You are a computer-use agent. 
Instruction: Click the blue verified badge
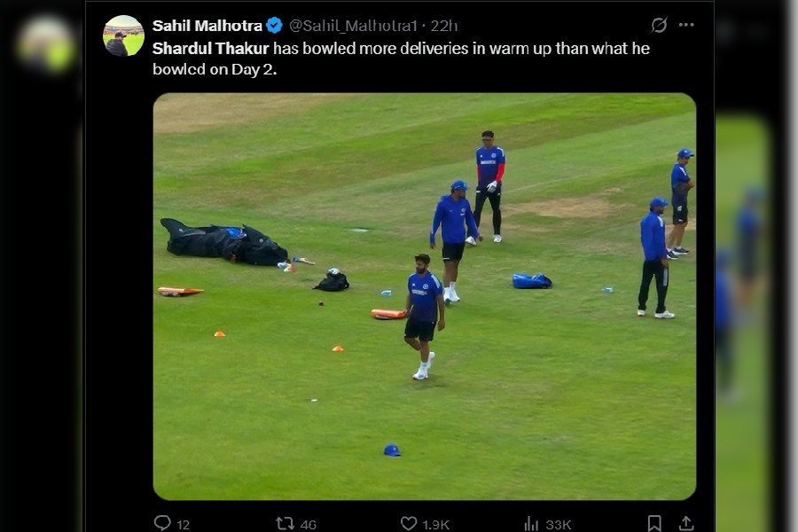(x=275, y=26)
